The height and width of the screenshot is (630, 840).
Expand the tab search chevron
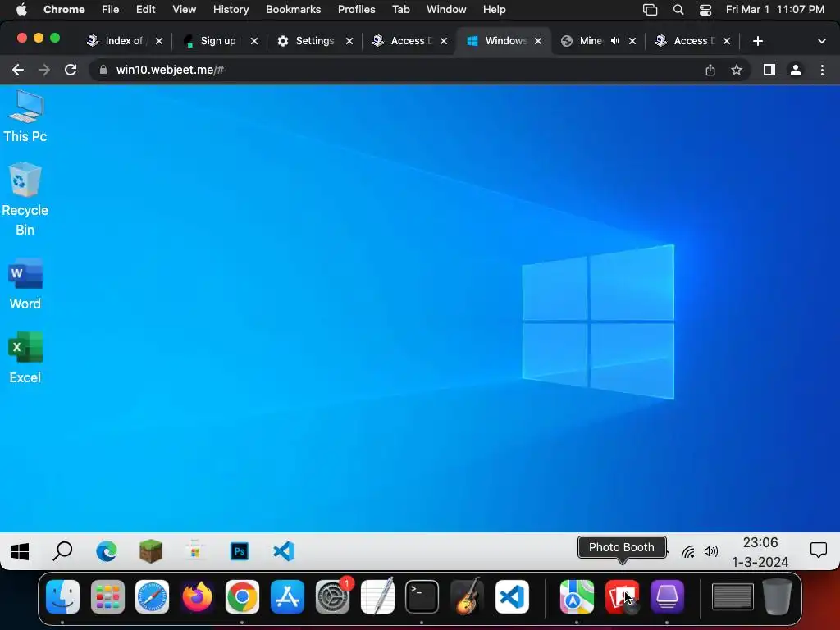(822, 41)
